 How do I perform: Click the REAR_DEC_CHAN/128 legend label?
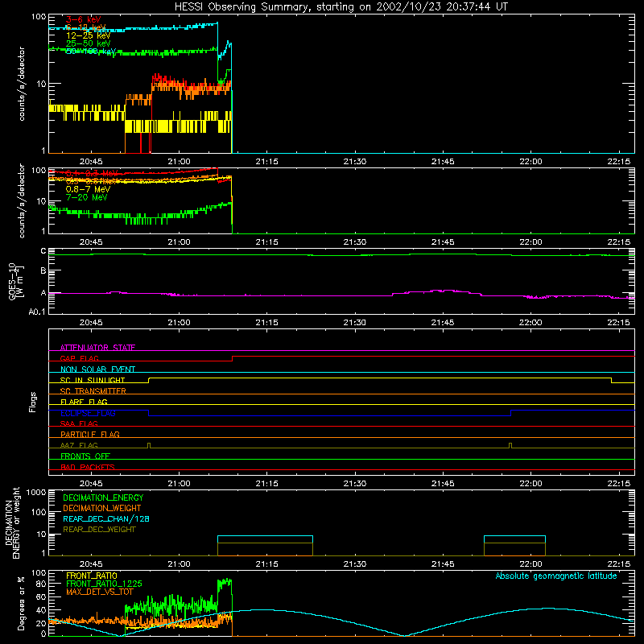[106, 518]
